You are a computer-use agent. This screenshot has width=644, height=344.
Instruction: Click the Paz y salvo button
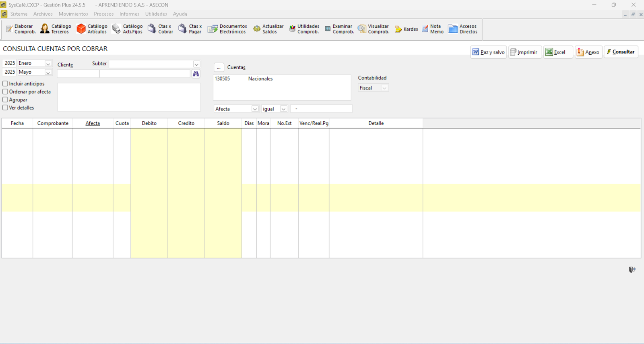[x=488, y=52]
